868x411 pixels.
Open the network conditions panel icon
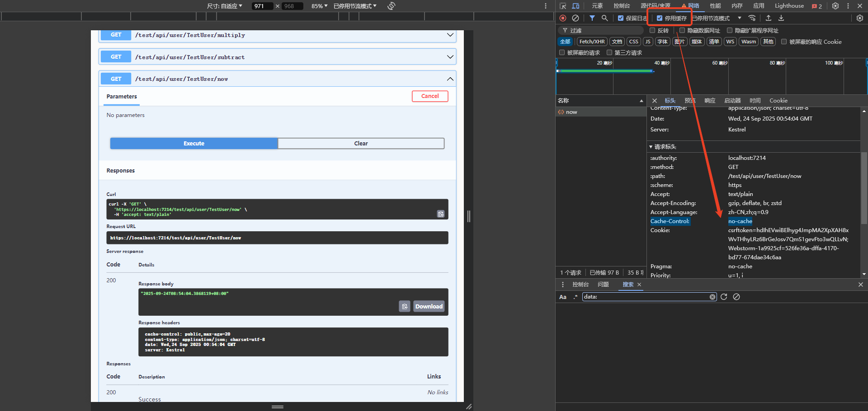752,18
